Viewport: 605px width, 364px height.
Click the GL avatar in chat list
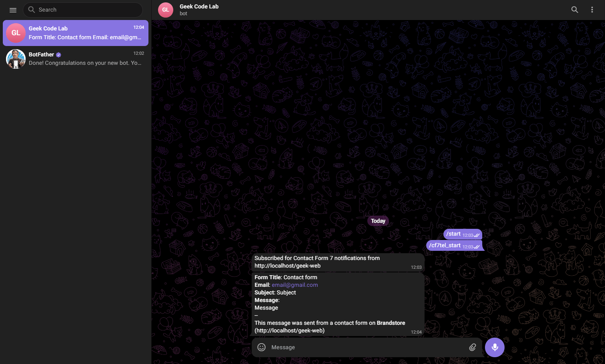[x=16, y=33]
